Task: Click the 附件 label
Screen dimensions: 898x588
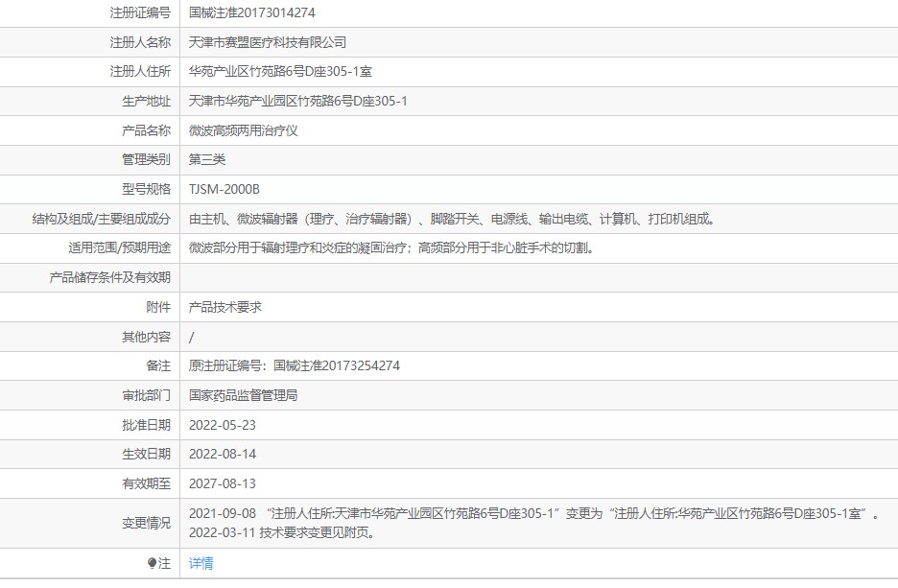Action: pos(158,307)
